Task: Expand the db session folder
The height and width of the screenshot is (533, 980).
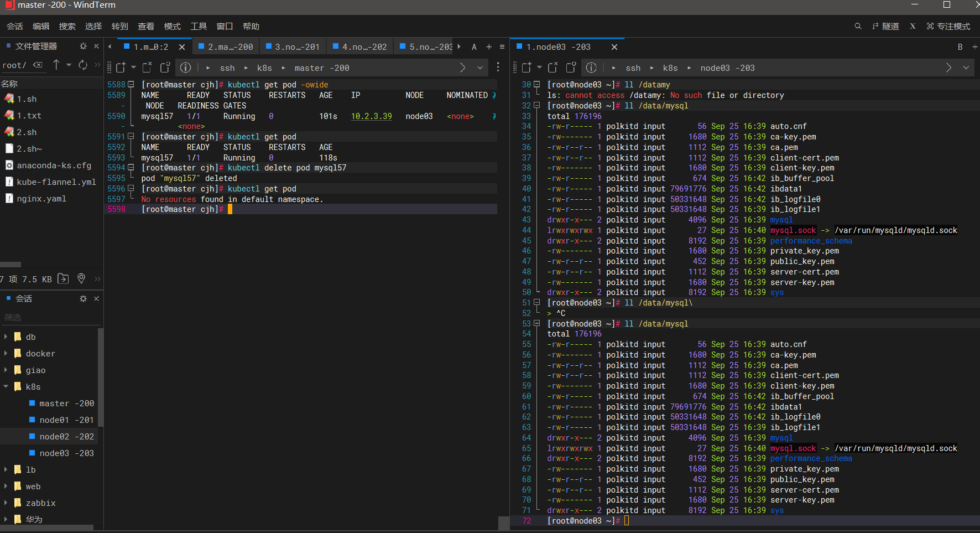Action: tap(6, 337)
